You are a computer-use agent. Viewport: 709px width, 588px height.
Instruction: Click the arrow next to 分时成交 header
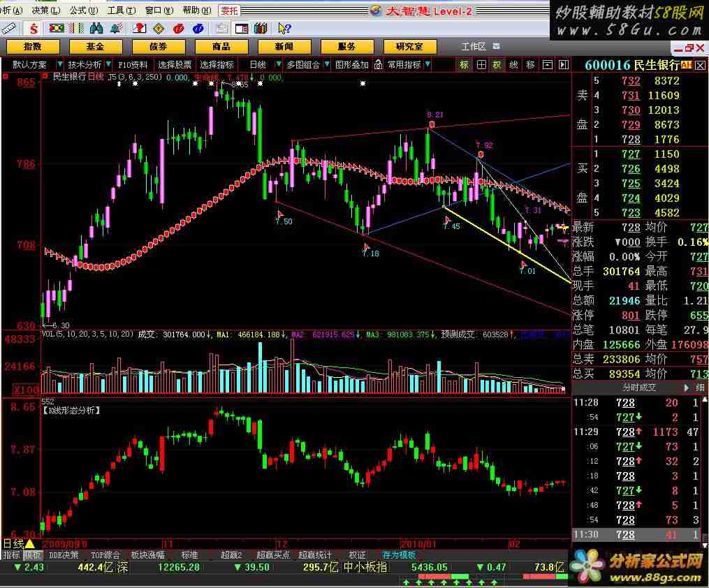687,388
